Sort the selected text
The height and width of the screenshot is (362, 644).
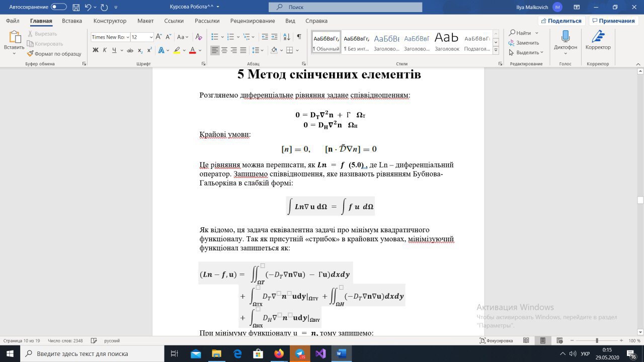287,37
